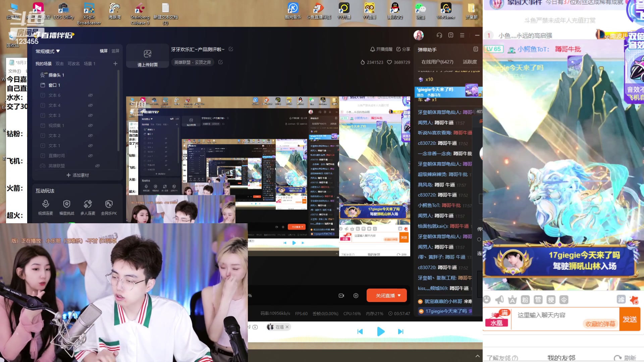Skip to the next music track
Screen dimensions: 644x362
click(400, 331)
